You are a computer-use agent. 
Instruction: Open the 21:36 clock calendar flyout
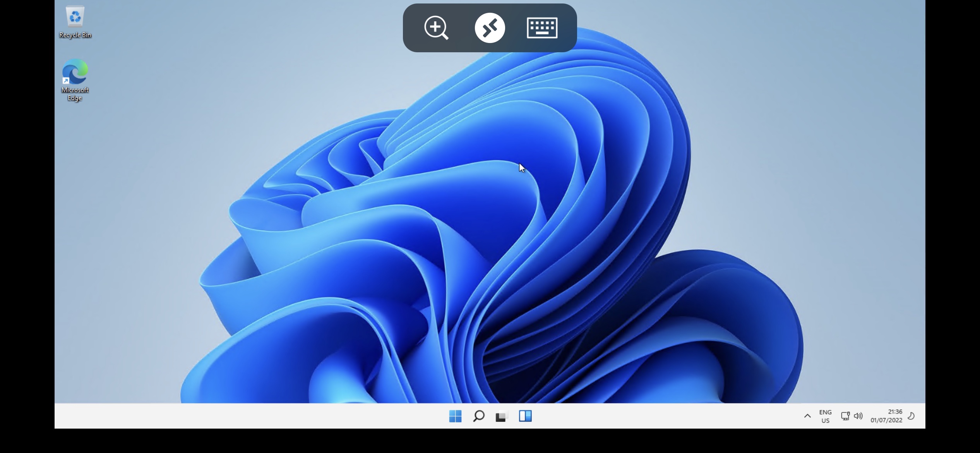(886, 416)
